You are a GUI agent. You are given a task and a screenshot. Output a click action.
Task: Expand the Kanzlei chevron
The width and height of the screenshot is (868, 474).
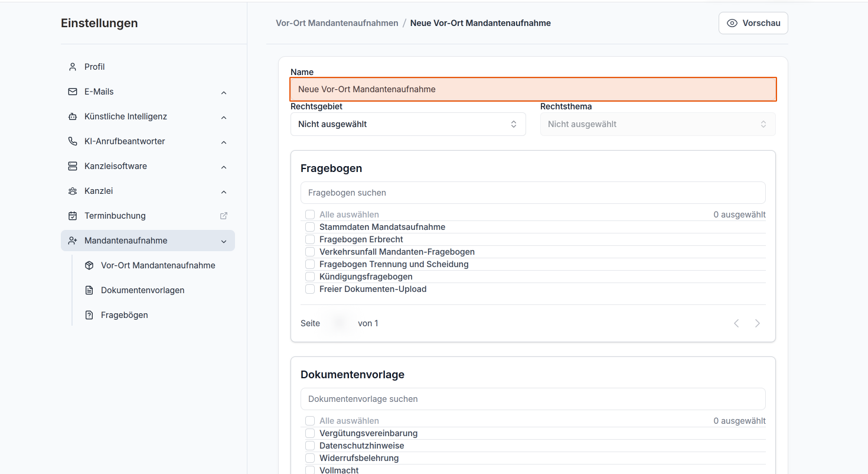(224, 191)
